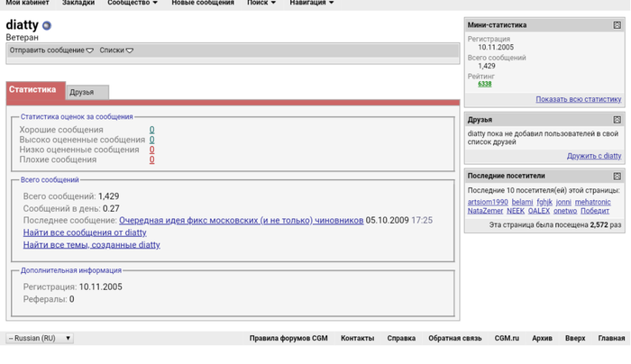Screen dimensions: 631x364
Task: Expand the Списки dropdown
Action: point(116,50)
